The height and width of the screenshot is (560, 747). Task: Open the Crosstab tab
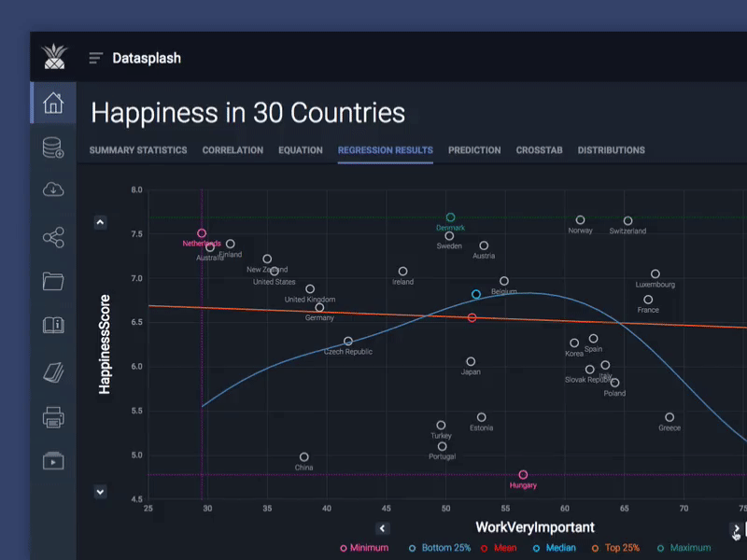(539, 150)
